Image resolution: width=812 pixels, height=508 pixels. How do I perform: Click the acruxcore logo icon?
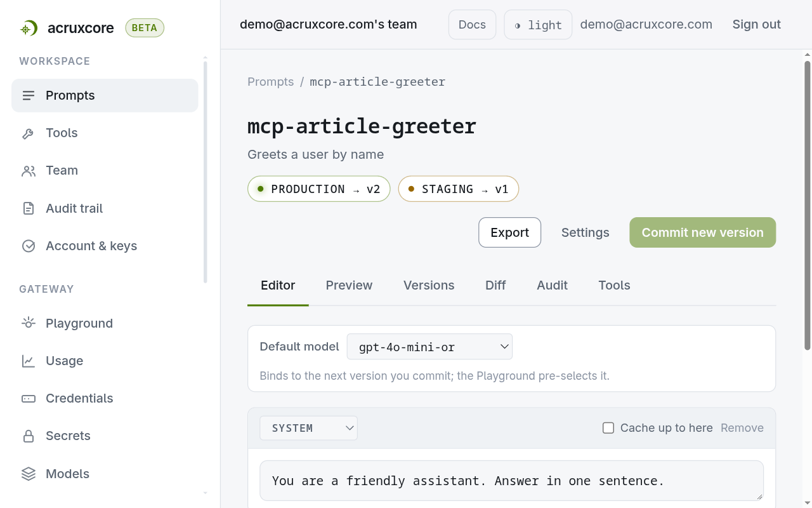(29, 28)
